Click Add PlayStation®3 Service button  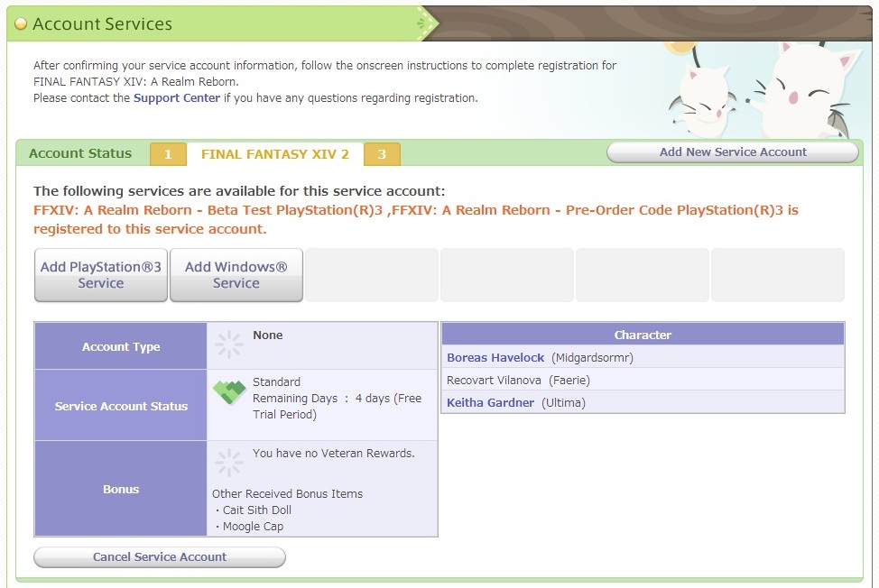coord(101,275)
